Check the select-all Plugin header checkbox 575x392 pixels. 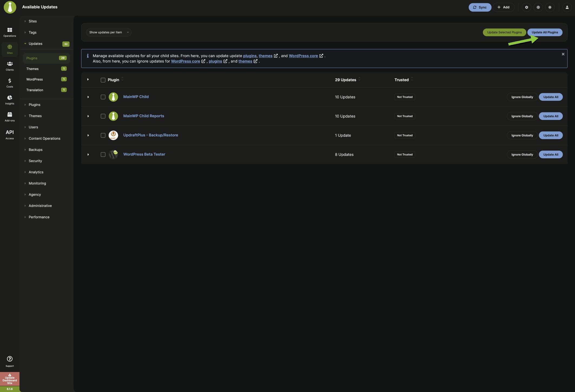(103, 80)
